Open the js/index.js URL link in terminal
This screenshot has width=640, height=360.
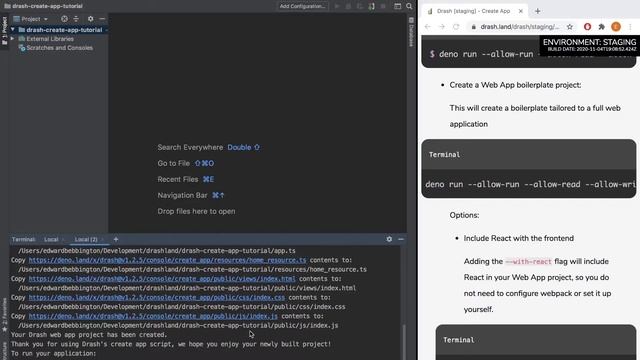click(153, 316)
